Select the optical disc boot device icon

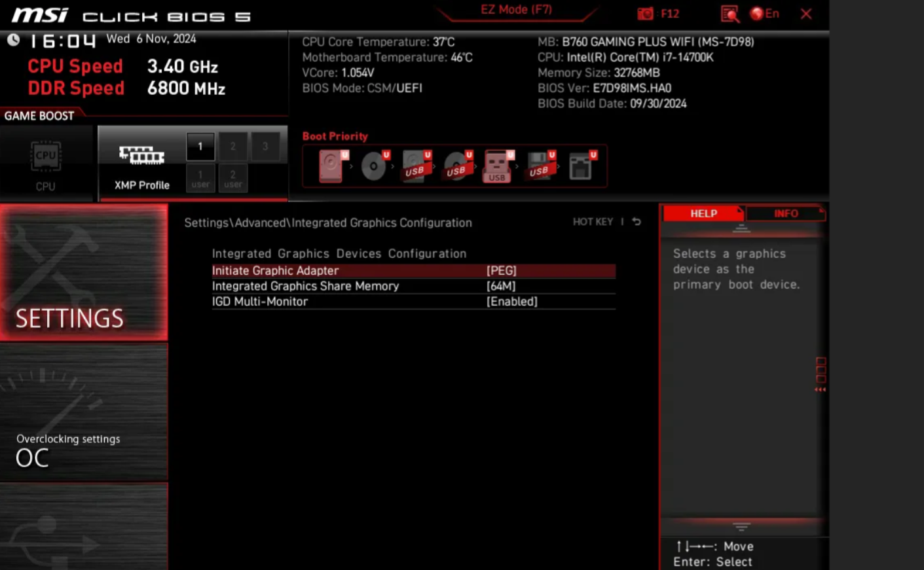point(375,166)
